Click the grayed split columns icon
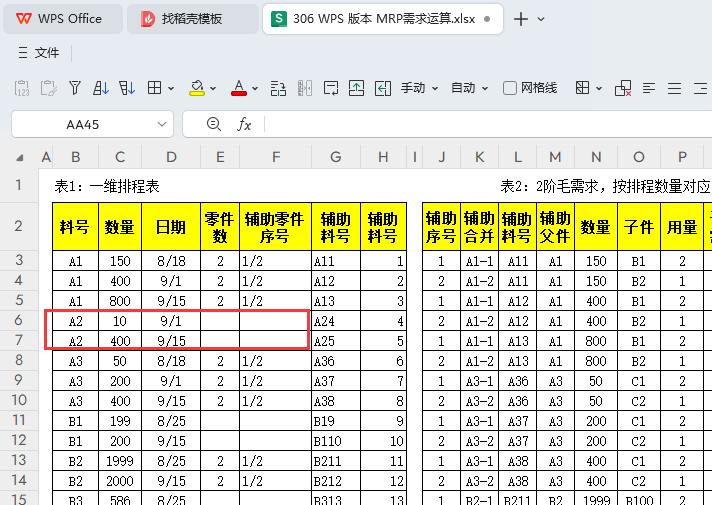 [x=305, y=88]
